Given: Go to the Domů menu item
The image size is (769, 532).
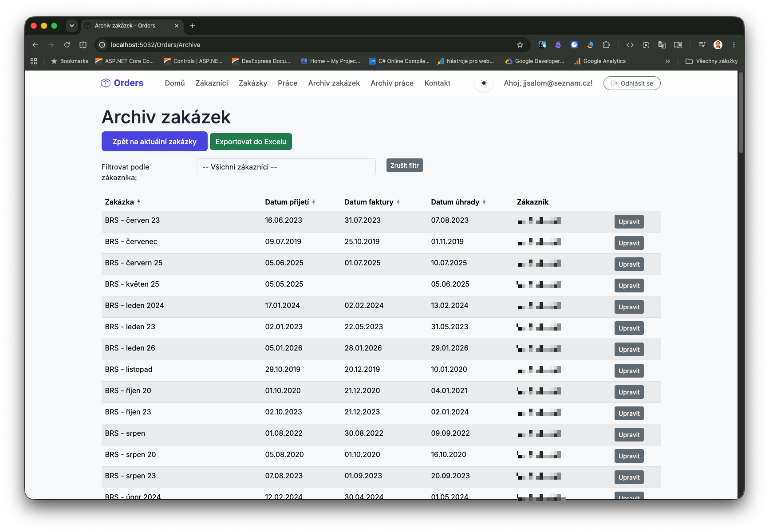Looking at the screenshot, I should pos(175,83).
